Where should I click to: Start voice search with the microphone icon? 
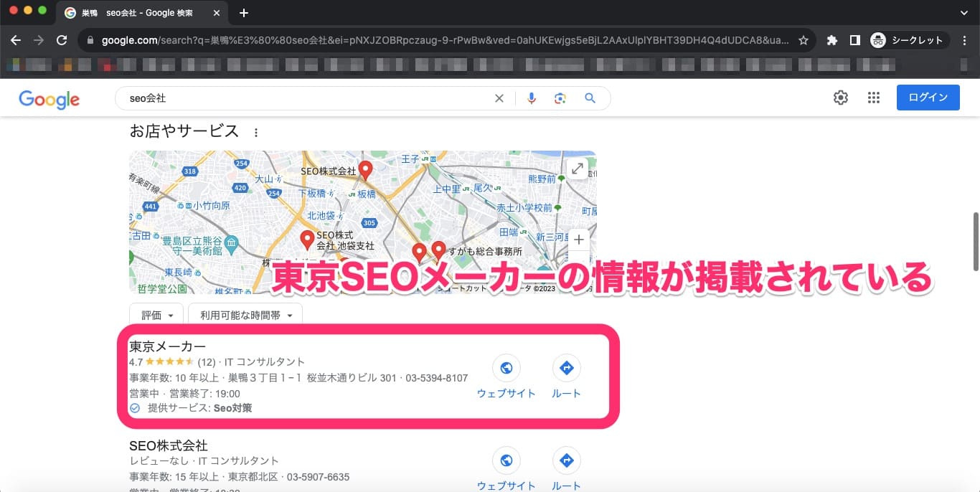click(x=532, y=98)
